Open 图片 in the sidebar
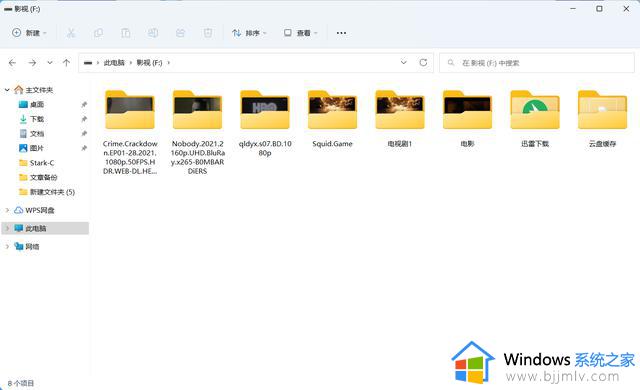Viewport: 640px width, 390px height. 31,148
